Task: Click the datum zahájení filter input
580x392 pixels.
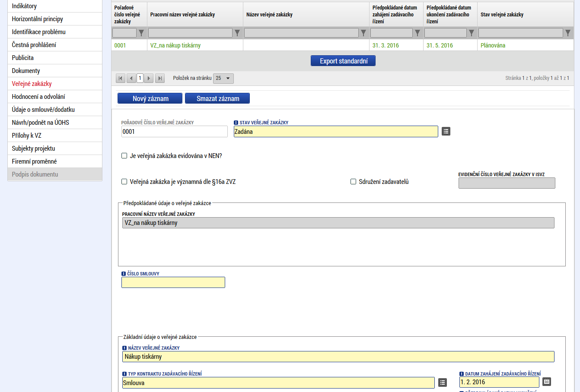Action: click(392, 33)
